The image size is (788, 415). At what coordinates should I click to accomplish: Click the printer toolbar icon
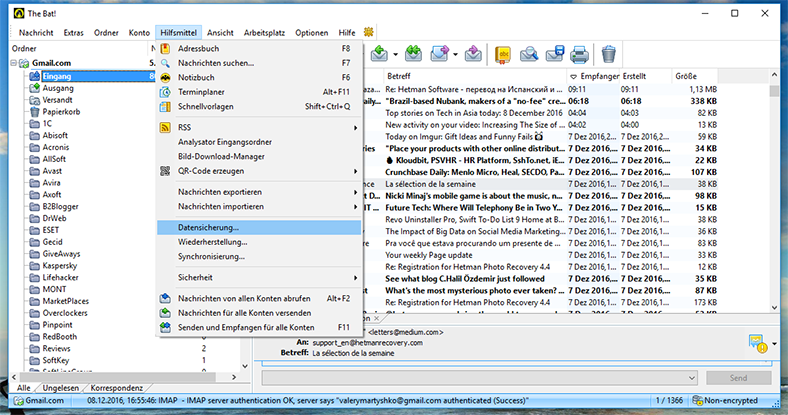coord(579,54)
